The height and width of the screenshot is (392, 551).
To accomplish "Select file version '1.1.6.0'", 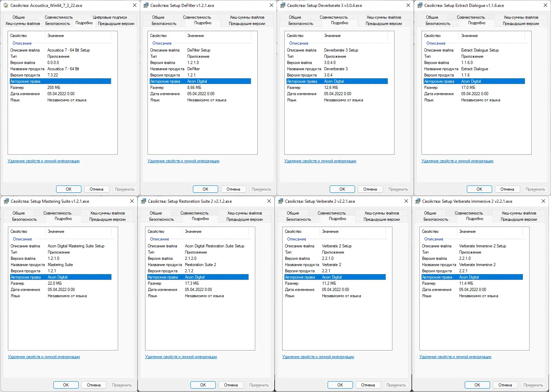I will point(467,63).
